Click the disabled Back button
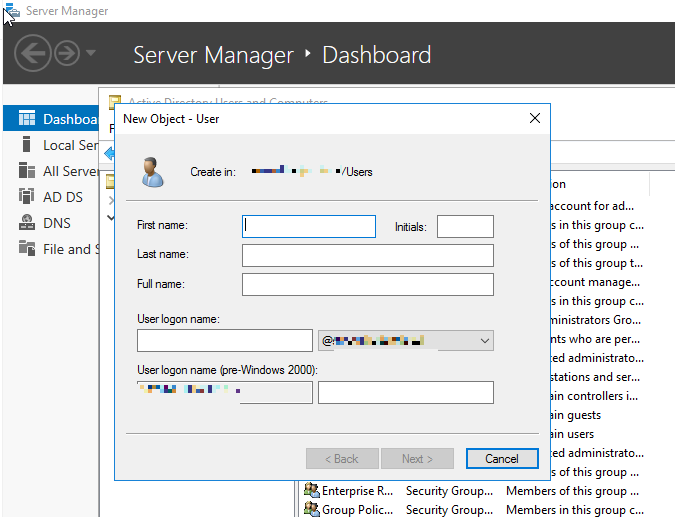Screen dimensions: 675x517 pos(342,459)
